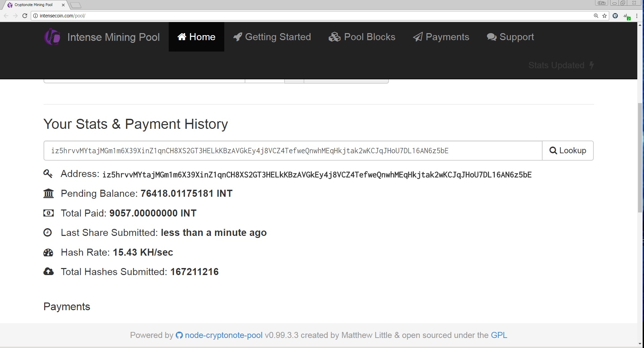Click the extension icon with green badge
This screenshot has height=348, width=644.
click(627, 16)
